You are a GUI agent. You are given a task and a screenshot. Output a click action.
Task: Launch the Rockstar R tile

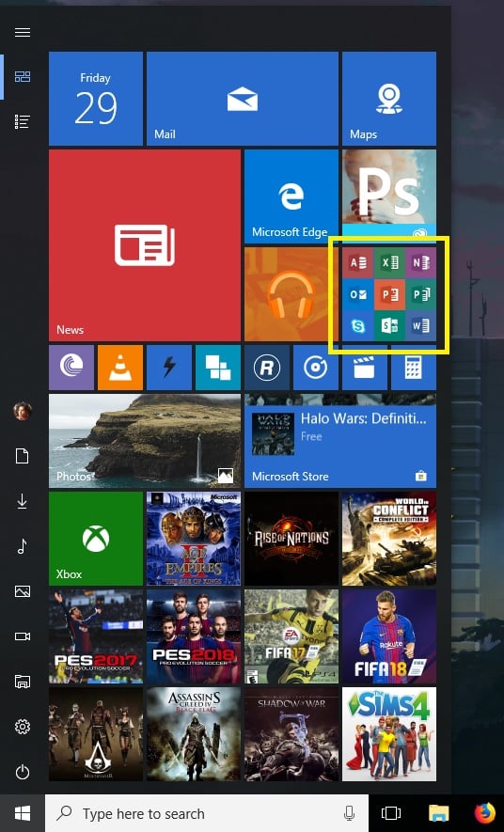pos(267,368)
